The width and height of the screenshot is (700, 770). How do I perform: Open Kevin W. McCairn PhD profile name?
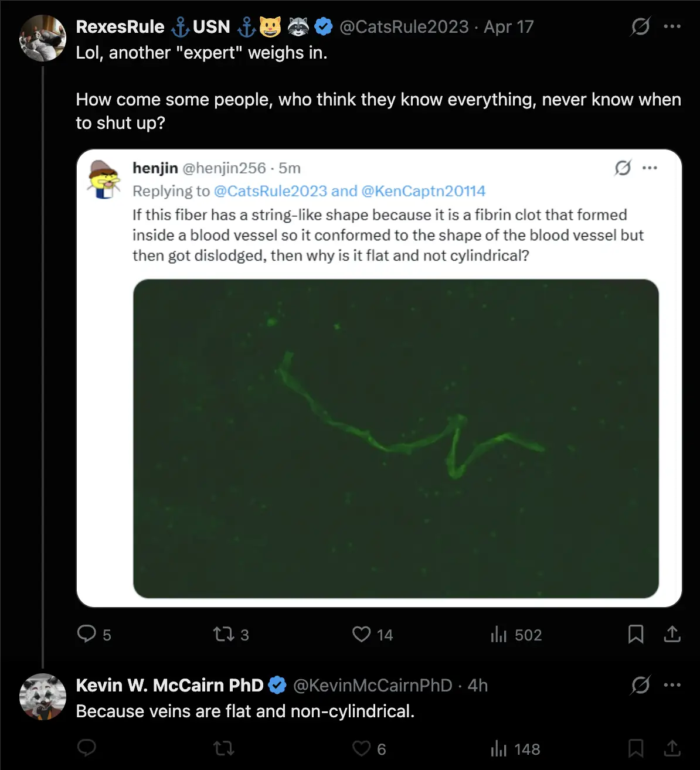click(x=170, y=685)
